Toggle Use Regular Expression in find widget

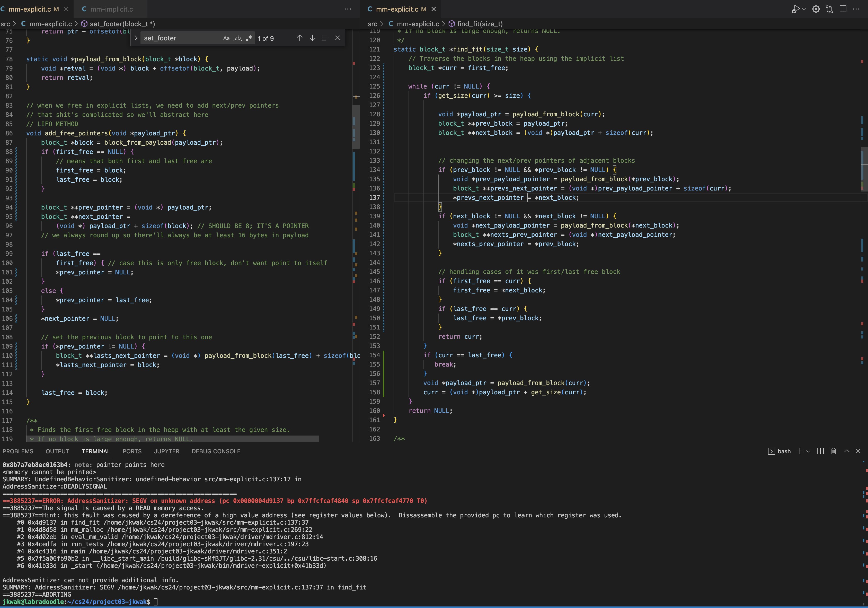click(x=249, y=38)
